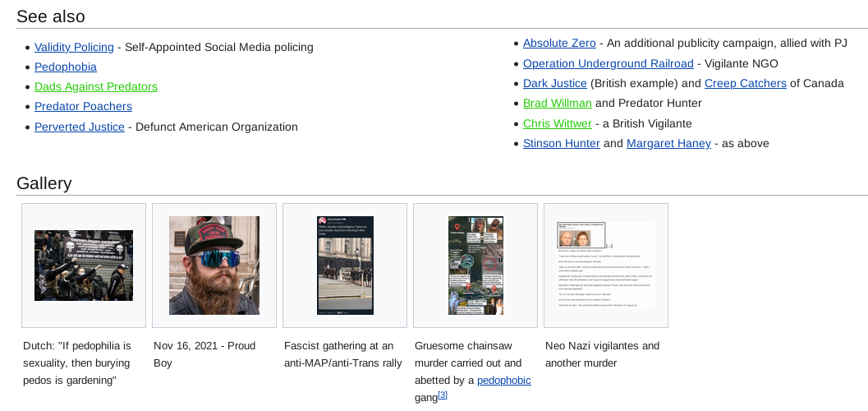The image size is (868, 411).
Task: Jump to citation footnote 3
Action: coord(442,395)
